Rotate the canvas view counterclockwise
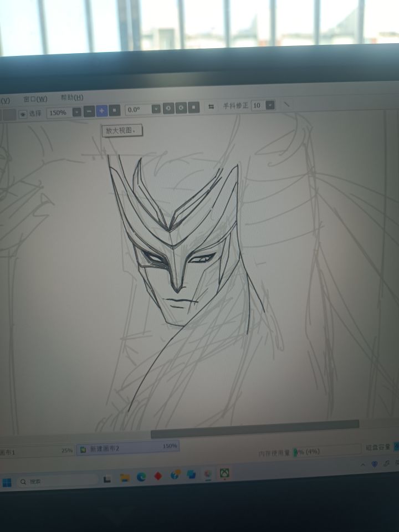 [x=168, y=108]
